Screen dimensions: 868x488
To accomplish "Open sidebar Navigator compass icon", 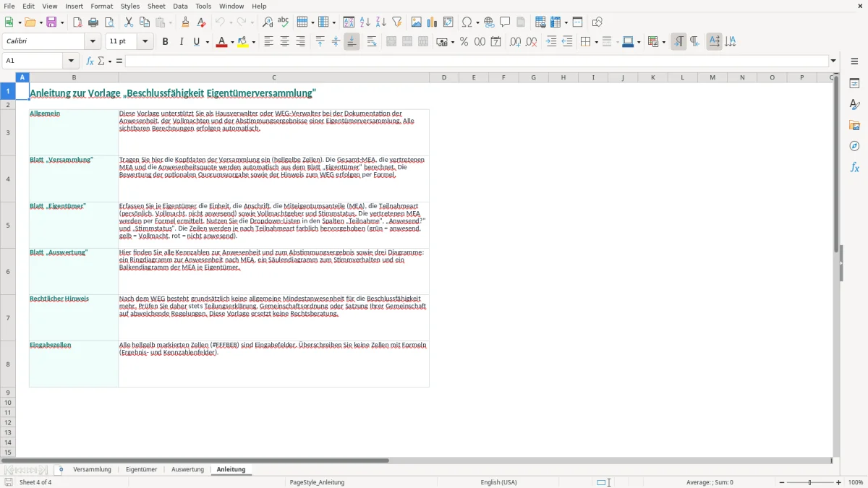I will click(854, 146).
